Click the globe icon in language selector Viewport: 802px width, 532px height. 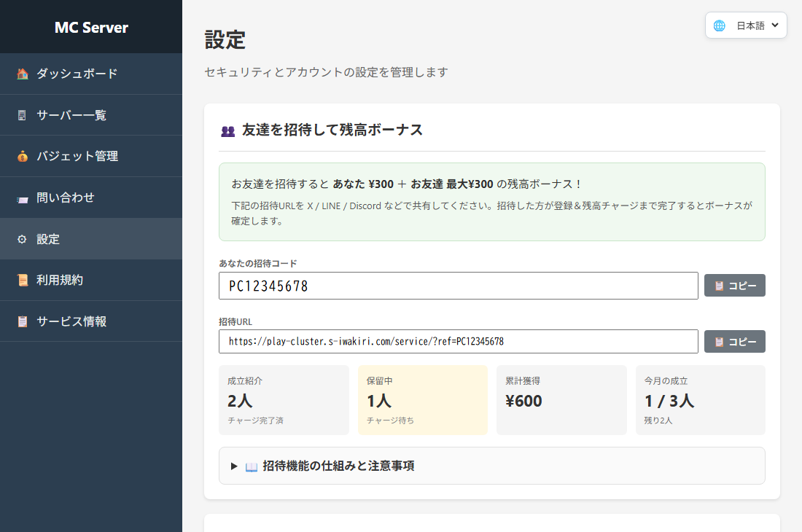click(719, 26)
